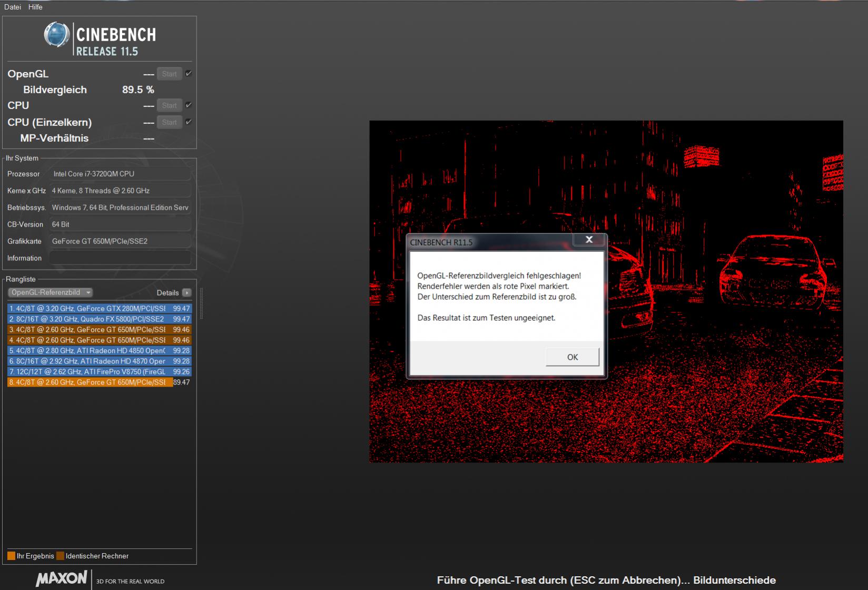The width and height of the screenshot is (868, 590).
Task: Click the rendered OpenGL comparison image
Action: [x=606, y=291]
